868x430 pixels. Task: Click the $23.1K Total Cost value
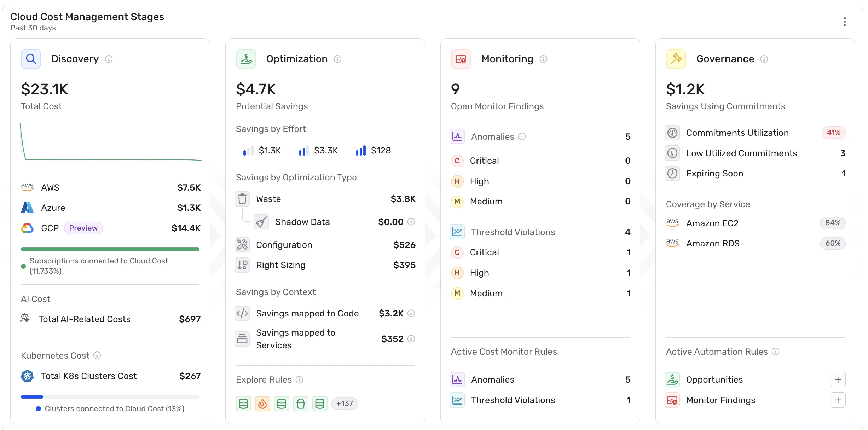(x=45, y=89)
